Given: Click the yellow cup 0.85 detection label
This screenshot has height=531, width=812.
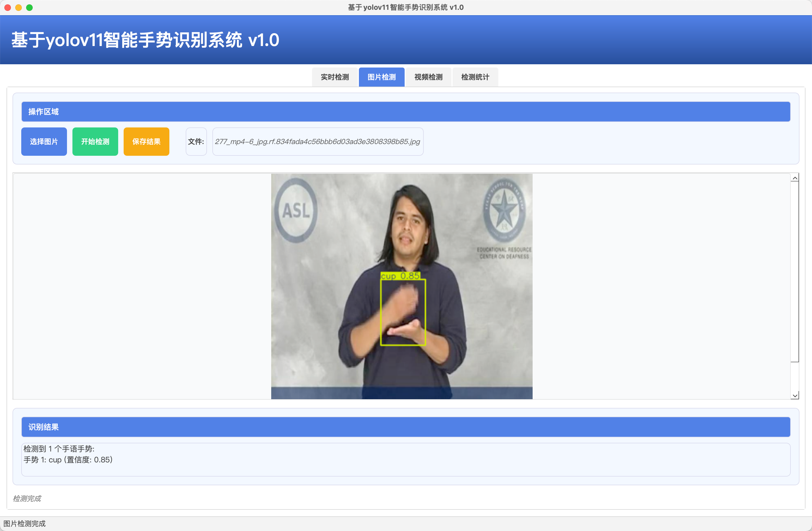Looking at the screenshot, I should click(400, 276).
